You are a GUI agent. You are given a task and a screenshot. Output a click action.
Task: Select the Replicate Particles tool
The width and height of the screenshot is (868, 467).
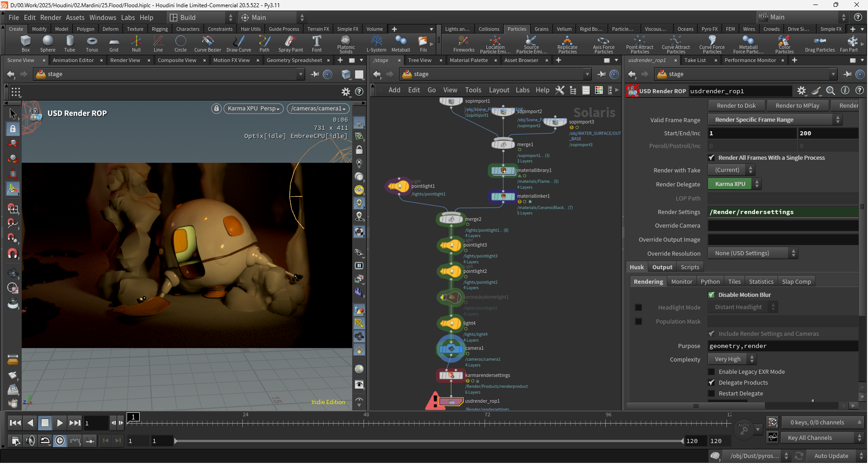click(x=567, y=44)
